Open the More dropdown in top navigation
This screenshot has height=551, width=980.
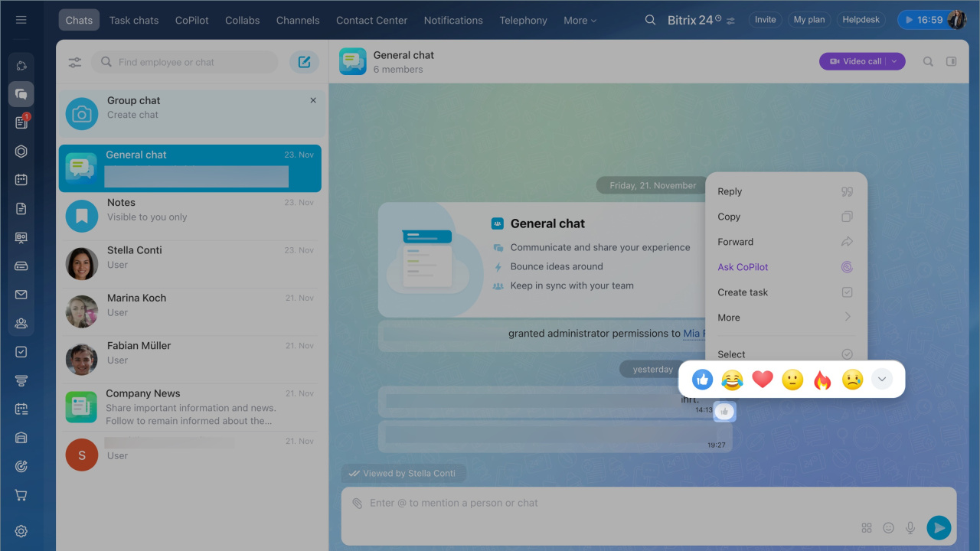pos(580,21)
